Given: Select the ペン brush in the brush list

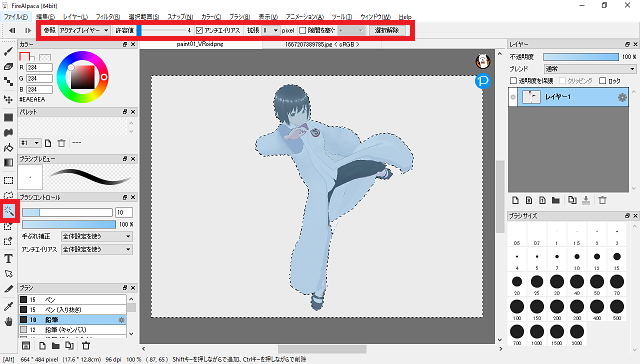Looking at the screenshot, I should (x=73, y=300).
